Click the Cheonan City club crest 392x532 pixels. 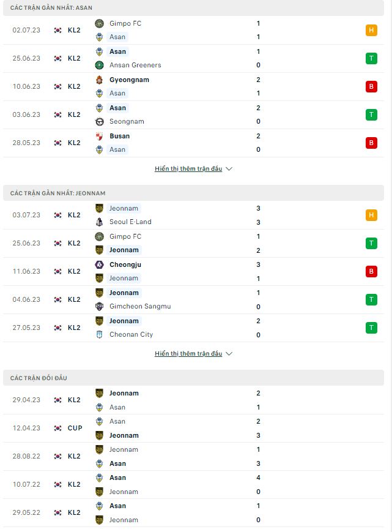click(99, 334)
